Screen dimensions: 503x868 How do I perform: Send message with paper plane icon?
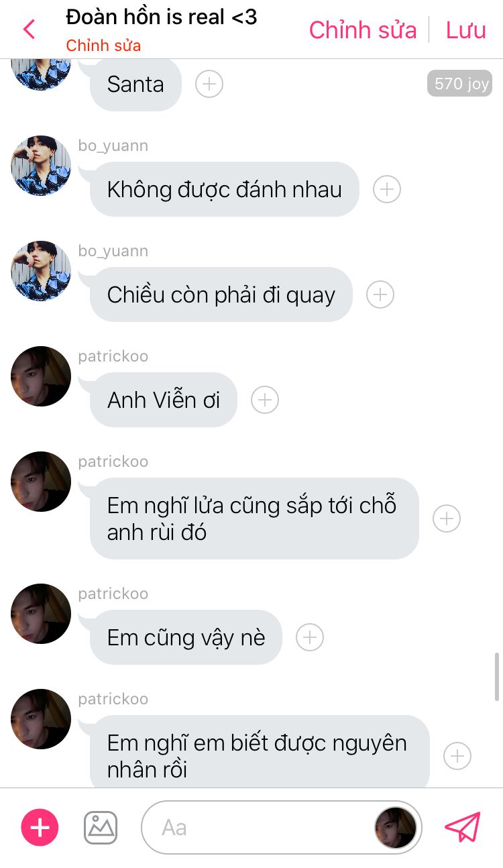pos(463,827)
